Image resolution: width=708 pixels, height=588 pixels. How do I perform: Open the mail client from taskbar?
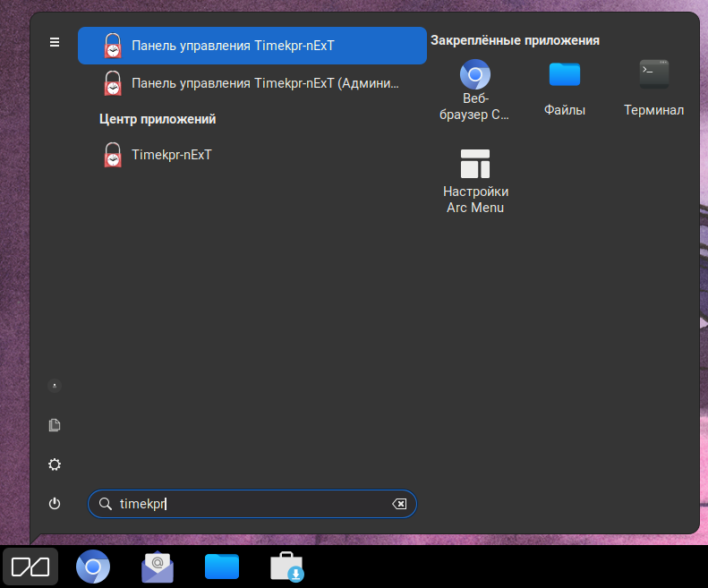[x=158, y=567]
